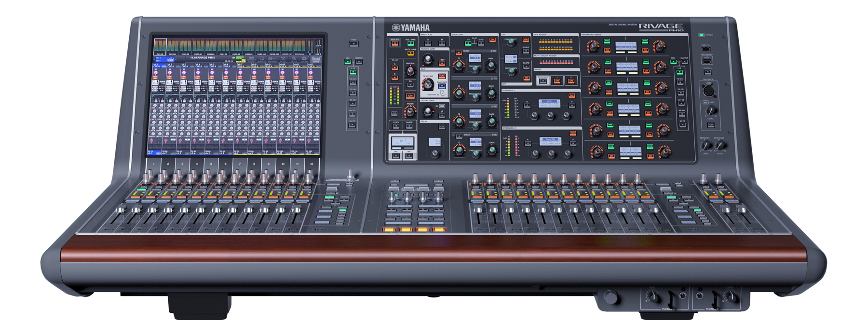This screenshot has height=336, width=868.
Task: Move the channel 1 fader in the left bay
Action: 121,210
